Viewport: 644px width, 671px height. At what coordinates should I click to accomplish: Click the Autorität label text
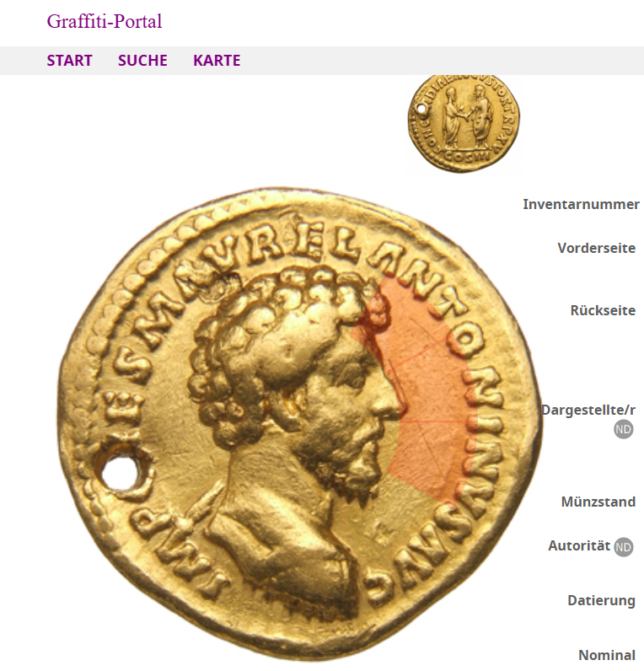579,546
